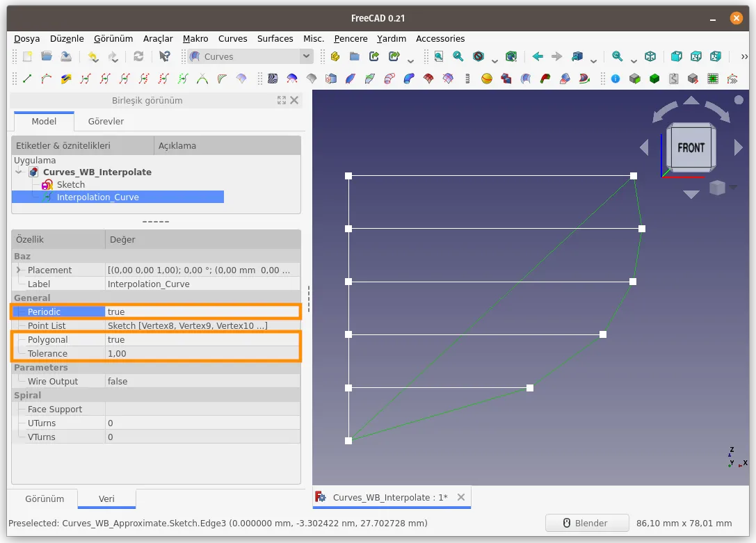Open the zoom options dropdown arrow
Image resolution: width=756 pixels, height=543 pixels.
[x=634, y=60]
